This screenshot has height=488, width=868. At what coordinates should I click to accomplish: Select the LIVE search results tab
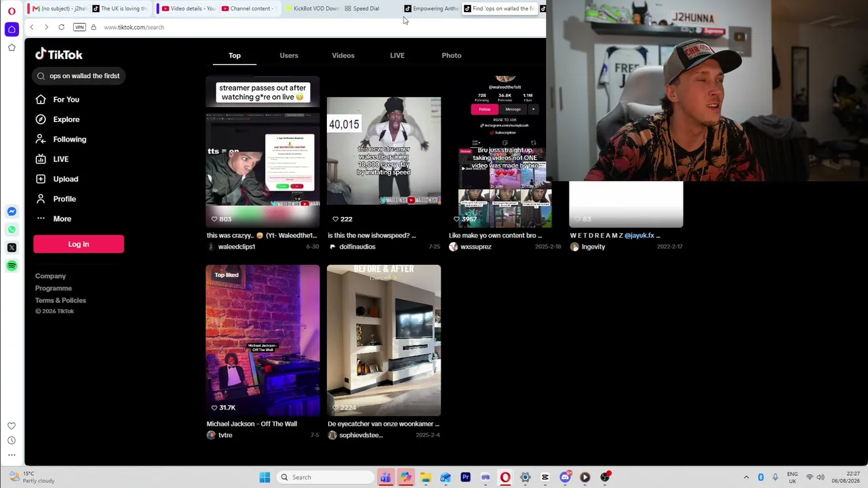(397, 56)
